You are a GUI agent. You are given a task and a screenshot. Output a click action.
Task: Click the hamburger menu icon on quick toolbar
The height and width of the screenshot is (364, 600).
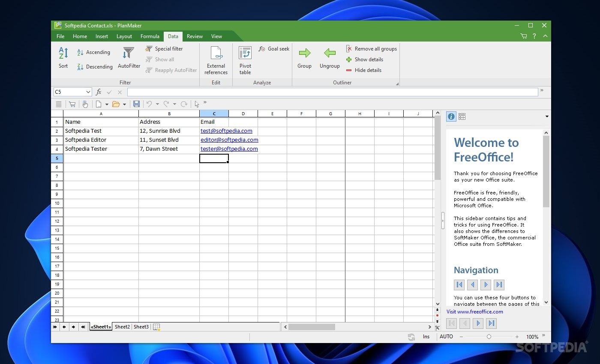pos(59,104)
